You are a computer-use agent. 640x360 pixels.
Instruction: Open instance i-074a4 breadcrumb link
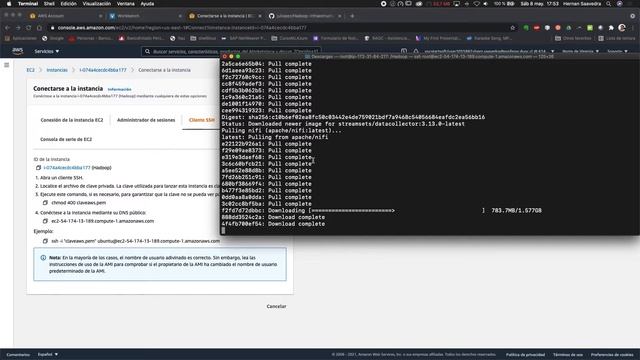pyautogui.click(x=103, y=70)
